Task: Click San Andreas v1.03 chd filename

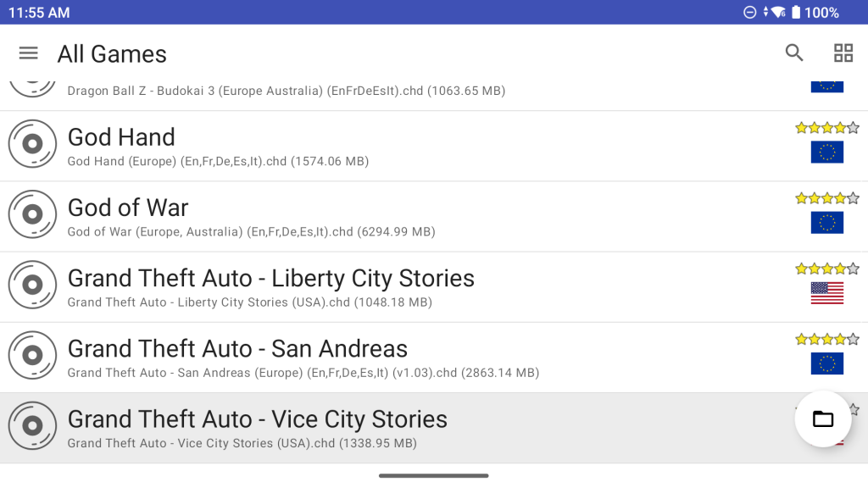Action: click(303, 373)
